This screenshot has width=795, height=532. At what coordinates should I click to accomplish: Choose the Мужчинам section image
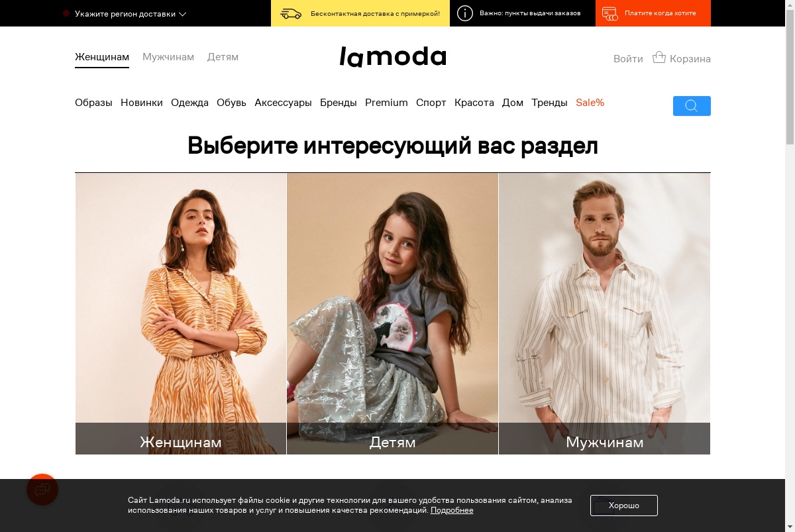[x=604, y=314]
